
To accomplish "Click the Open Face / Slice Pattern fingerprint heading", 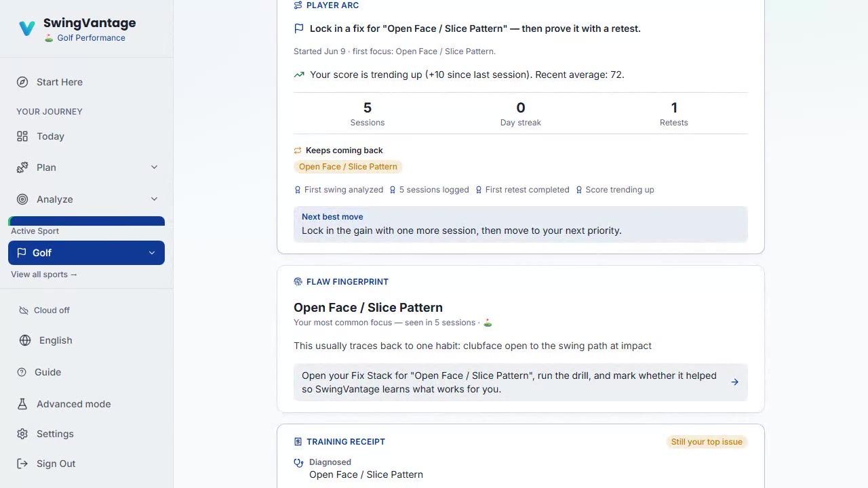I will (x=368, y=308).
